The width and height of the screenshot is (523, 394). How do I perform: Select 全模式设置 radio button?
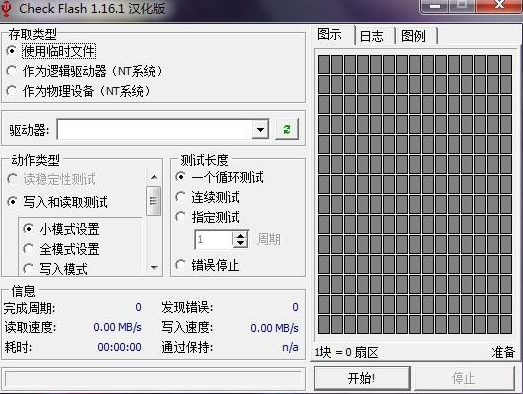[x=61, y=249]
